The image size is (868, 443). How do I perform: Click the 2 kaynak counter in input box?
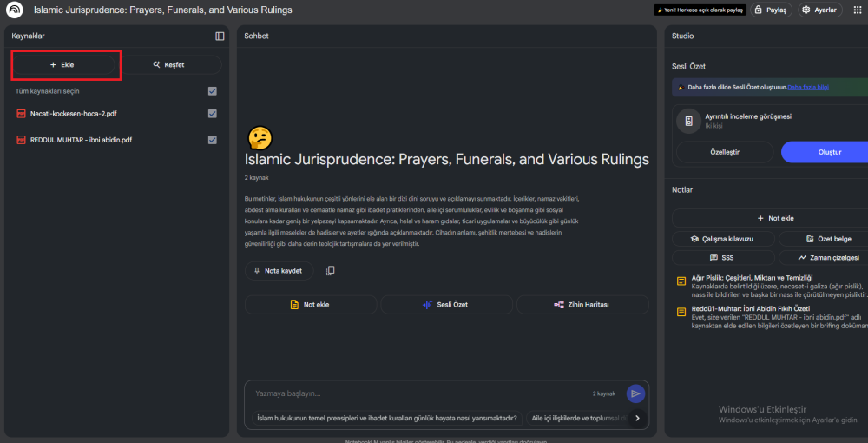604,393
